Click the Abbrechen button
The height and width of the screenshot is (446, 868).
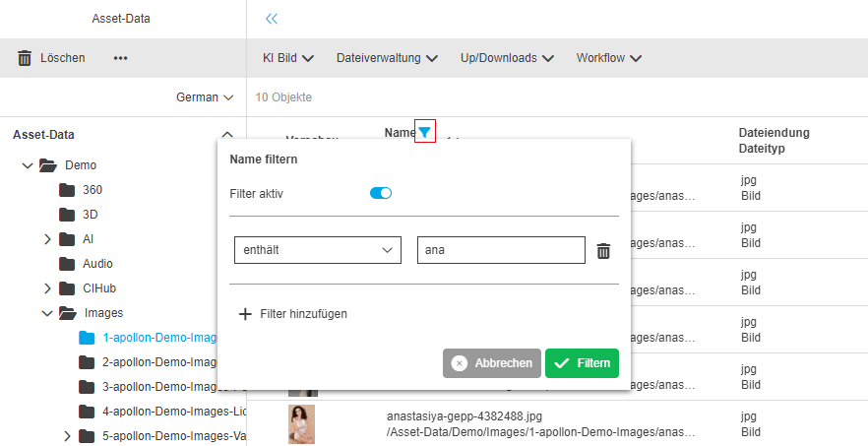tap(492, 363)
